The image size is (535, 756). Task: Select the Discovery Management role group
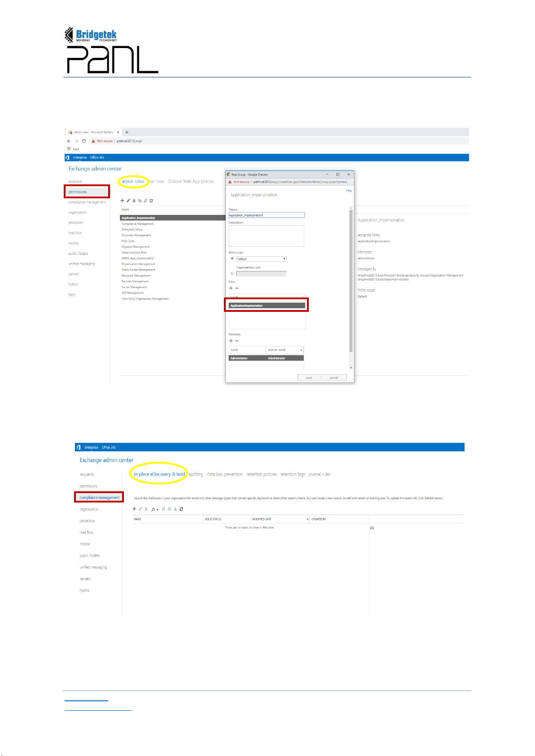(x=136, y=235)
